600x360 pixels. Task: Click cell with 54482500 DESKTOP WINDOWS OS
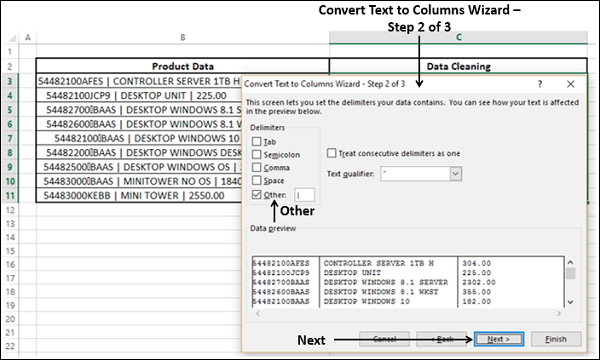pyautogui.click(x=139, y=167)
